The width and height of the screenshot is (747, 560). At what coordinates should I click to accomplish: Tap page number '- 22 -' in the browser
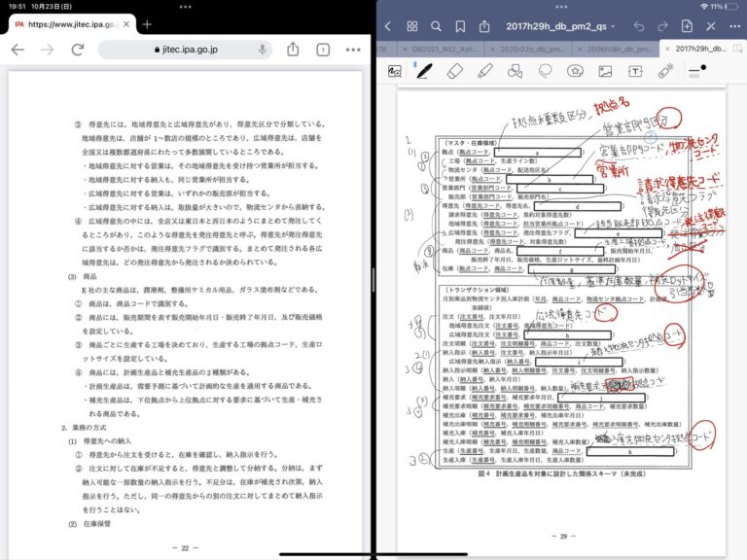point(186,548)
